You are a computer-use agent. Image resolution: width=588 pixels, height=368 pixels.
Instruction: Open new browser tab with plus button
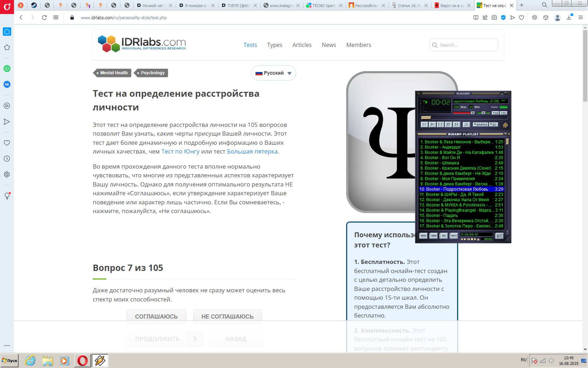[x=521, y=5]
